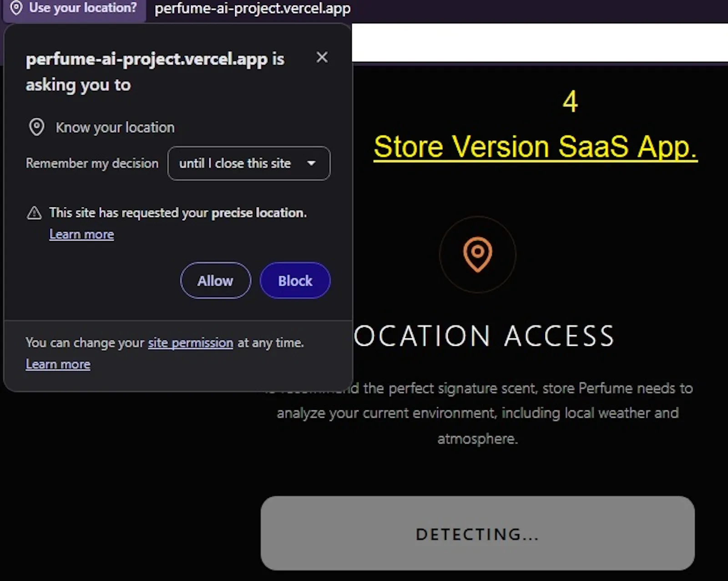Open Learn more under site permission note

58,364
